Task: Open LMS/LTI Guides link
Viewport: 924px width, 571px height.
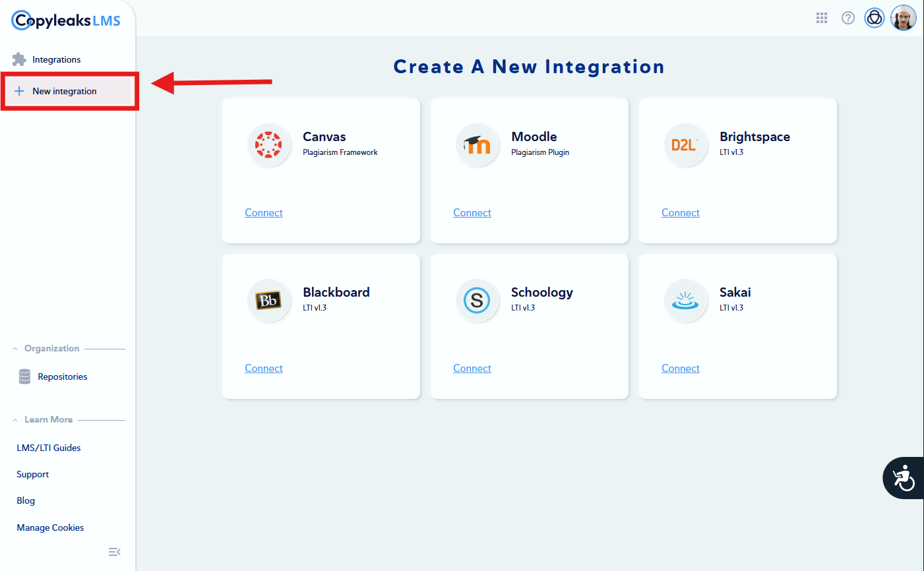Action: (49, 448)
